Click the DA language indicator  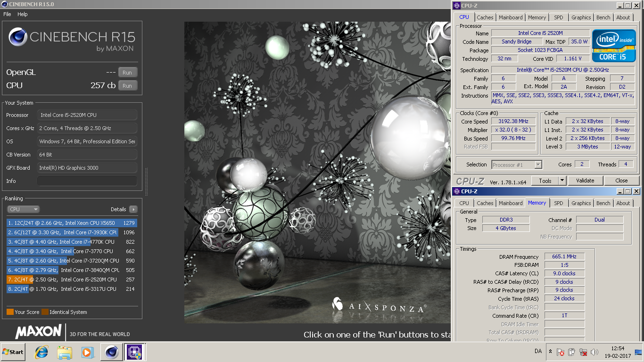(538, 352)
